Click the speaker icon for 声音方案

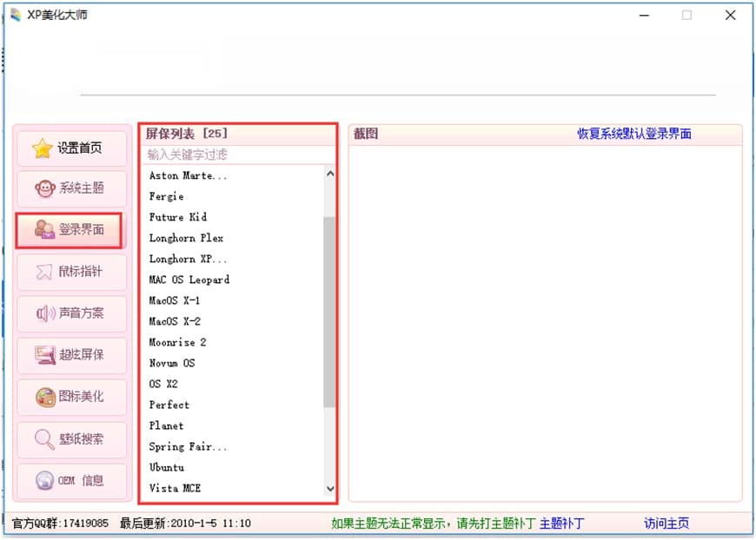click(46, 313)
